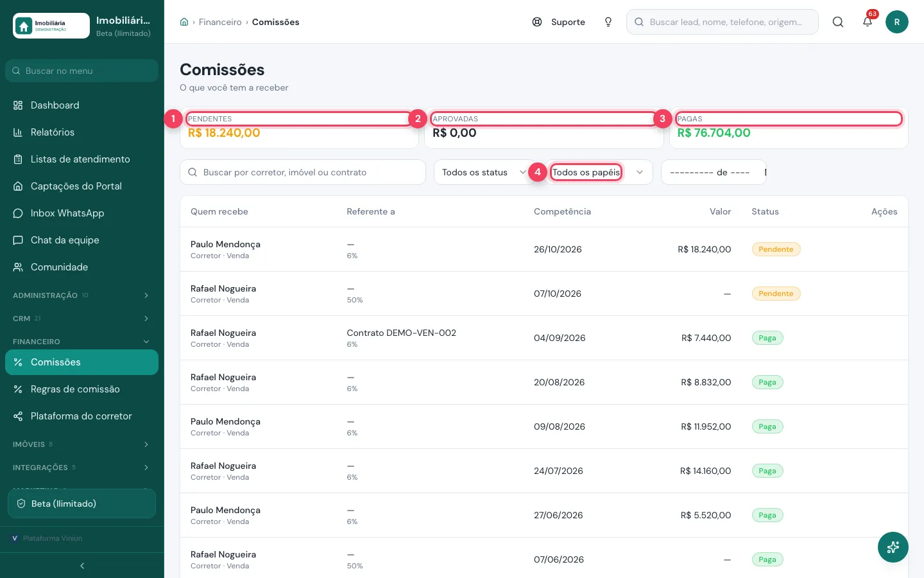Open the lightbulb tips icon
The width and height of the screenshot is (924, 578).
(x=608, y=22)
